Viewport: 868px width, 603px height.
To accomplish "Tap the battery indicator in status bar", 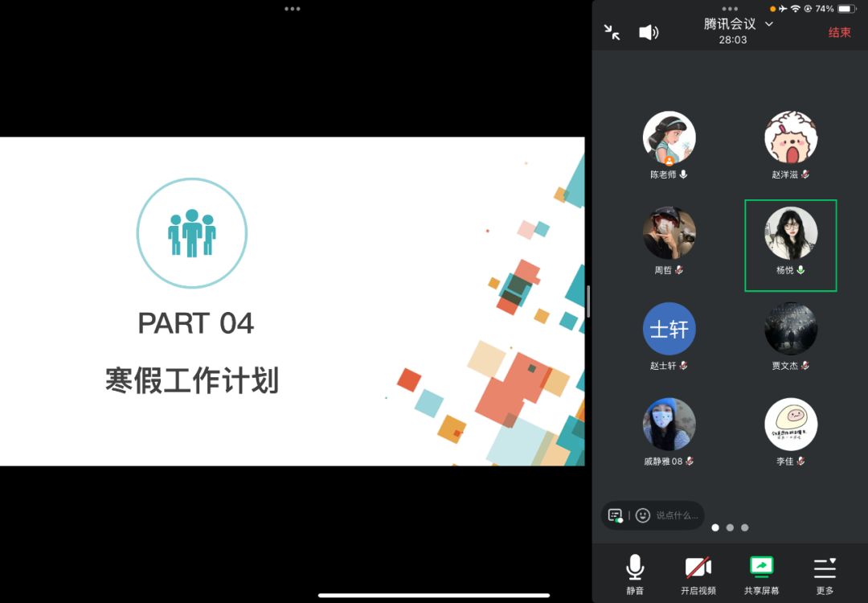I will point(847,9).
